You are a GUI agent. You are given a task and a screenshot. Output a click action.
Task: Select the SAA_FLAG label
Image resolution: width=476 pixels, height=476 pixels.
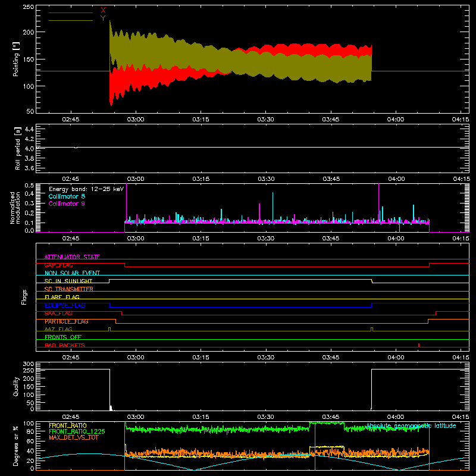pos(58,314)
